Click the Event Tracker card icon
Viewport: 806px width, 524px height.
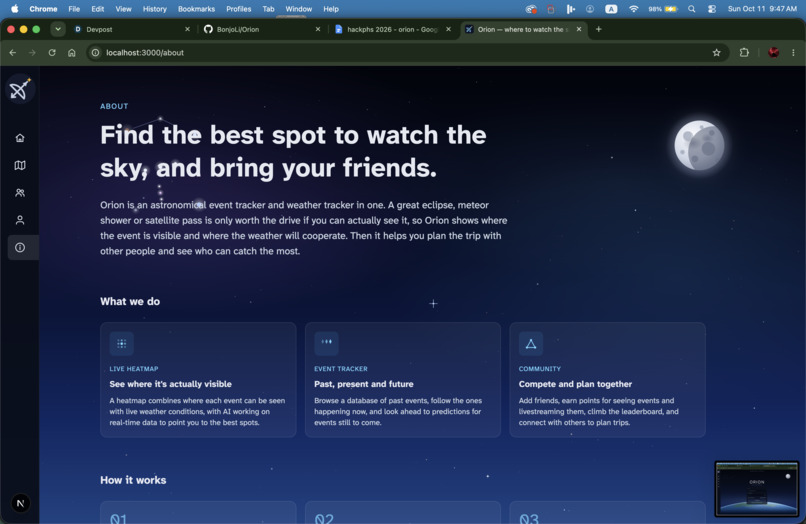pos(326,344)
